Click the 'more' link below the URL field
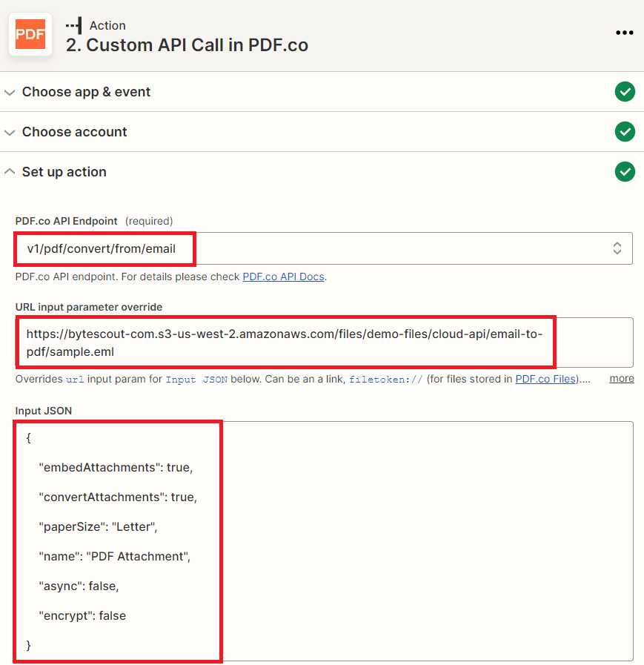 point(621,378)
